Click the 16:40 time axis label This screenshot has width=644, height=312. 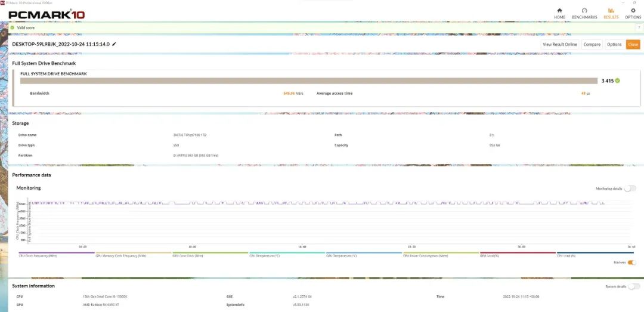click(x=302, y=246)
